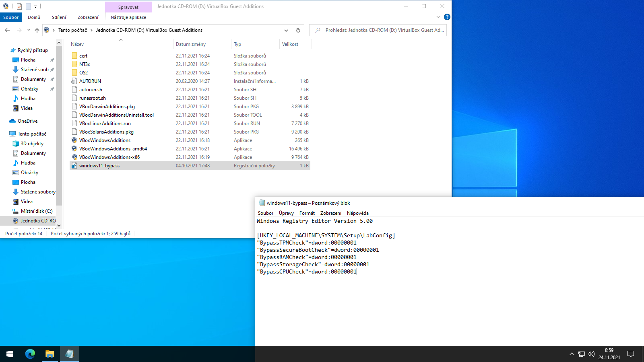Click the BypassSecureBootCheck line in Notepad

pos(318,250)
